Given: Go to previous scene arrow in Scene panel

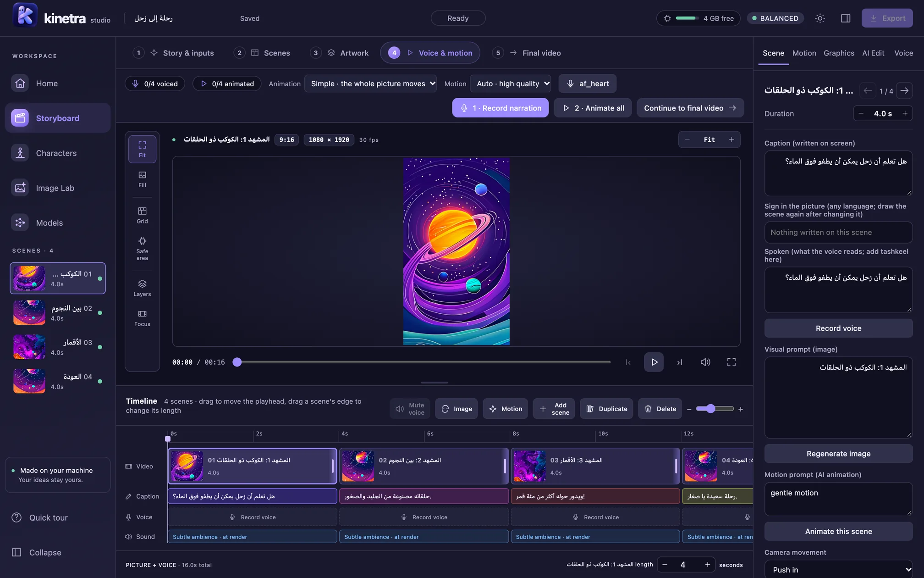Looking at the screenshot, I should [867, 90].
